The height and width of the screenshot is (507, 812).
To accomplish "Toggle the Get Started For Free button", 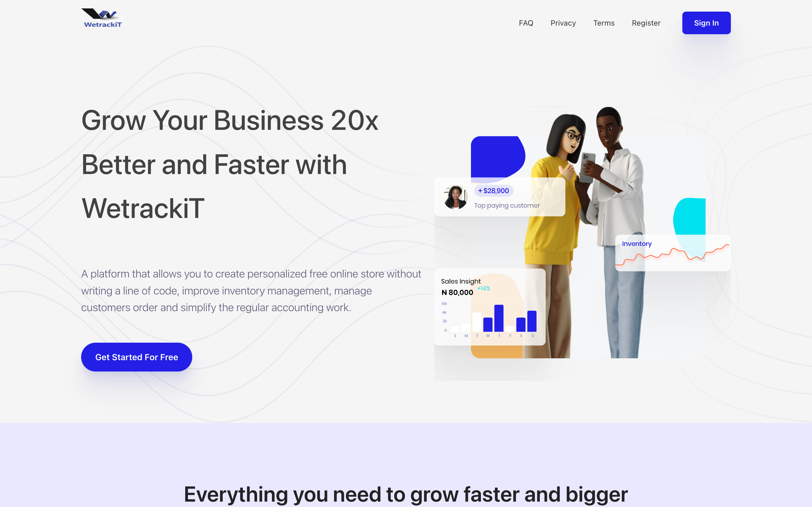I will (x=136, y=357).
